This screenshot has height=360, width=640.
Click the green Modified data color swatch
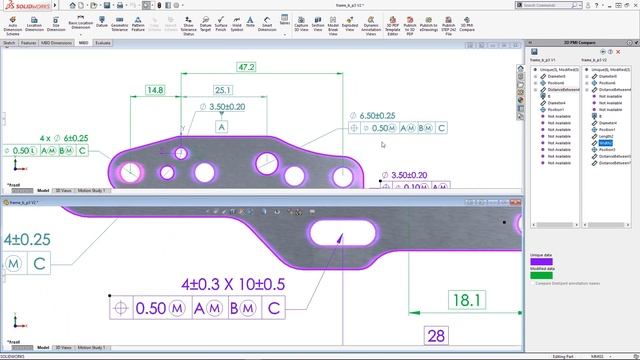tap(541, 276)
